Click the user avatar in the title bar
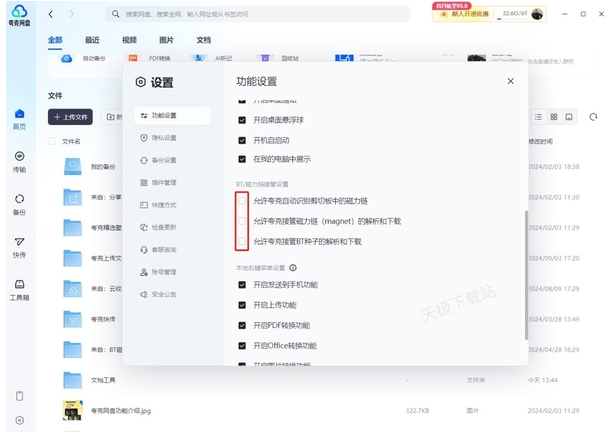Screen dimensions: 616x440 (537, 14)
